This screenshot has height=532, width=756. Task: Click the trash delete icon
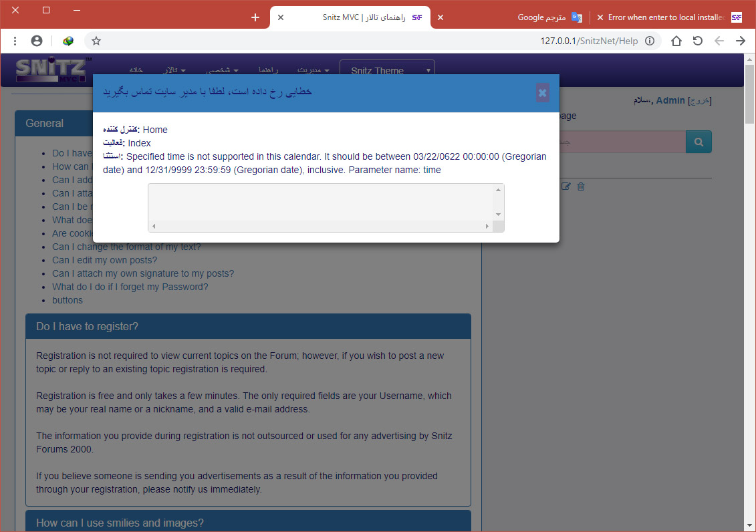point(581,186)
